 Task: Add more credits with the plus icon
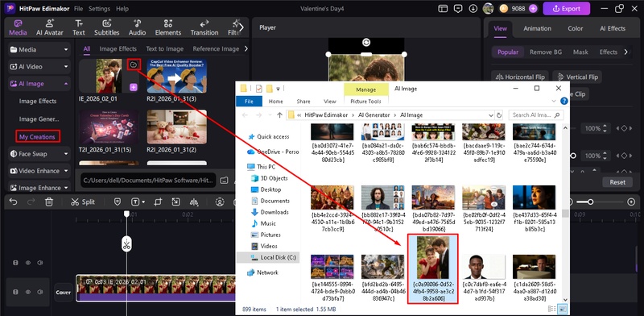coord(533,8)
